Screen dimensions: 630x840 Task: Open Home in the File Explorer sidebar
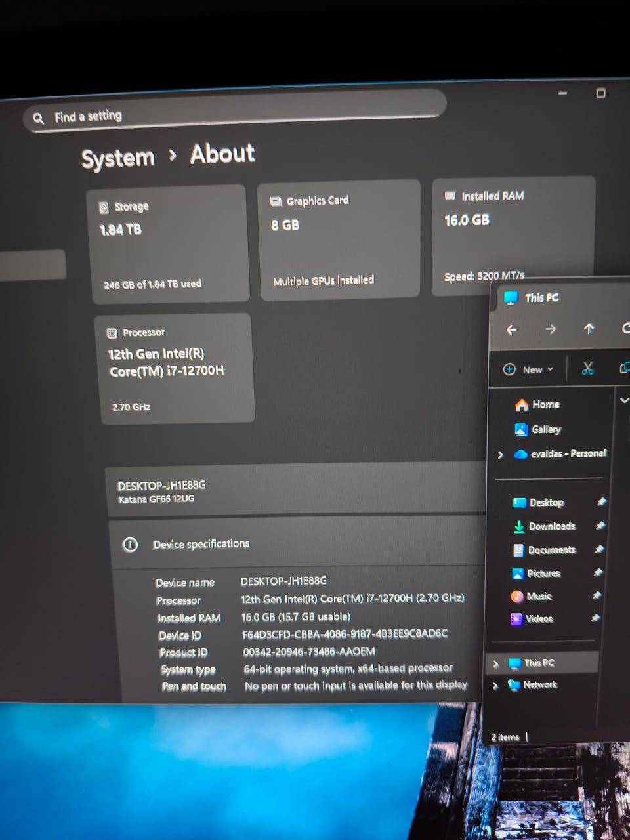[x=537, y=405]
